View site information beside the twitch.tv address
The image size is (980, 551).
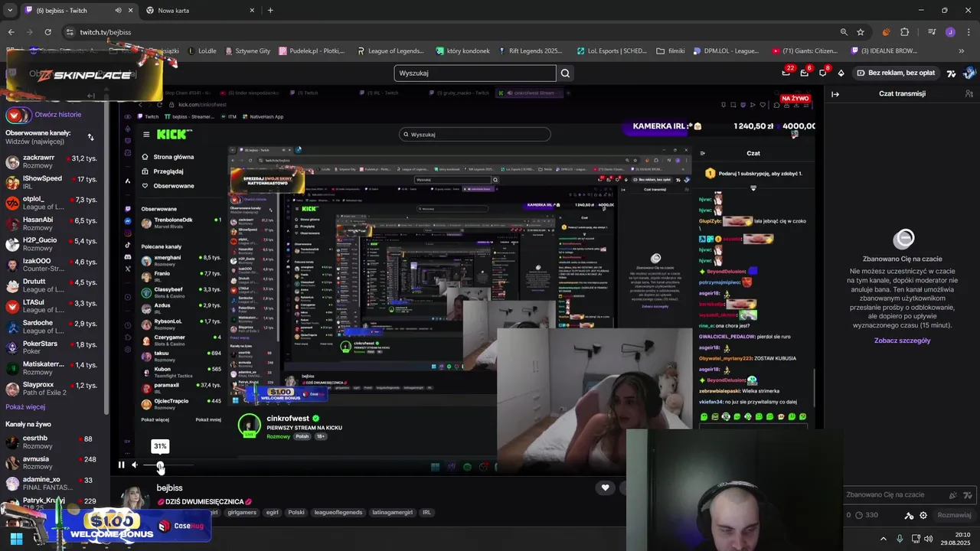tap(70, 32)
